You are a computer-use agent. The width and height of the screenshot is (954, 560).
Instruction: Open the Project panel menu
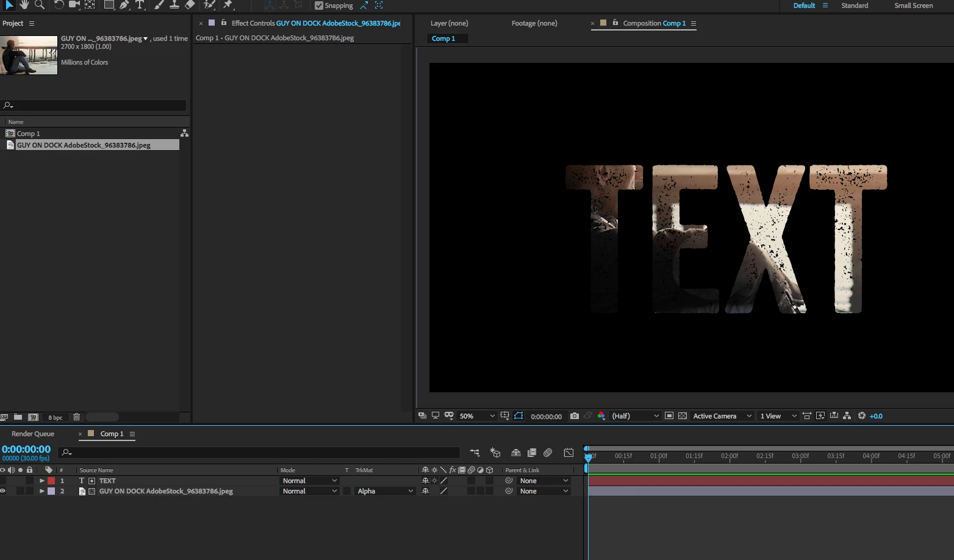(x=32, y=23)
